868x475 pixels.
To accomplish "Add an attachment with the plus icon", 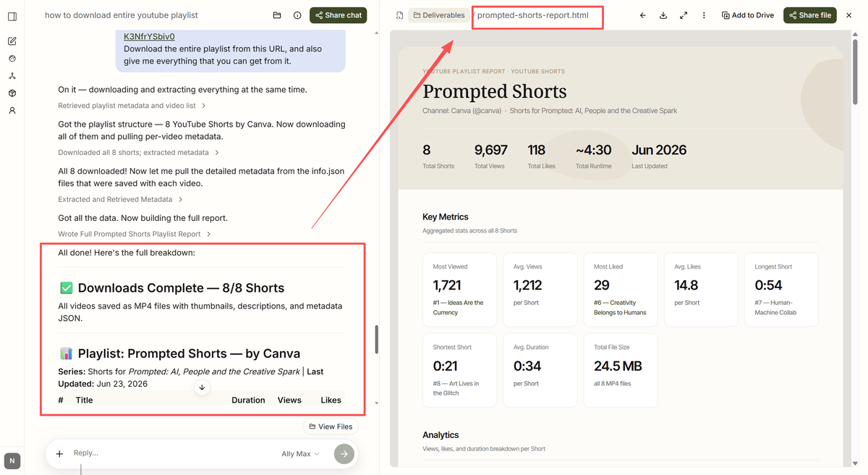I will pyautogui.click(x=59, y=454).
